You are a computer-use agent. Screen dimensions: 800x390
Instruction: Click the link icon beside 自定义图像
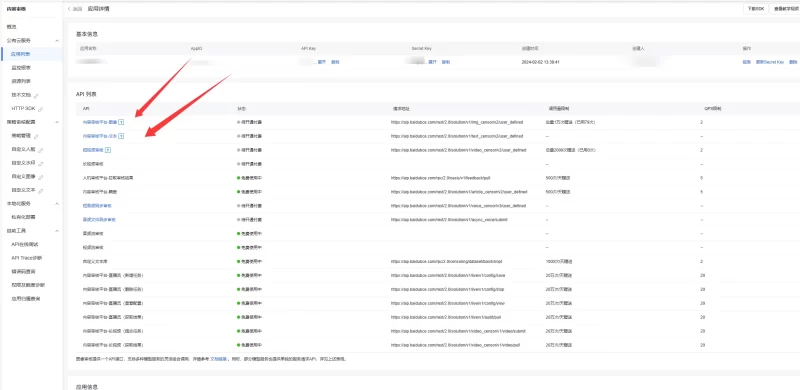pyautogui.click(x=40, y=177)
